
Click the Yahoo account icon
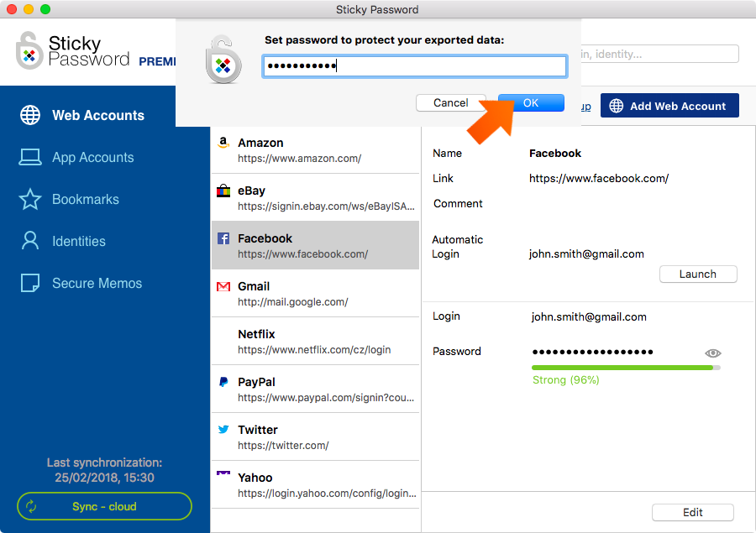coord(223,474)
